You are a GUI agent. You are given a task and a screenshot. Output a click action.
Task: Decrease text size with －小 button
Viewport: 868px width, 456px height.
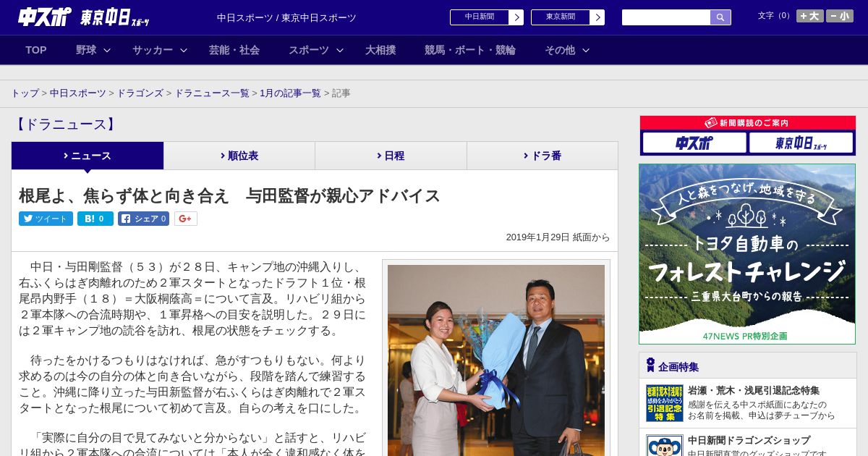coord(840,16)
